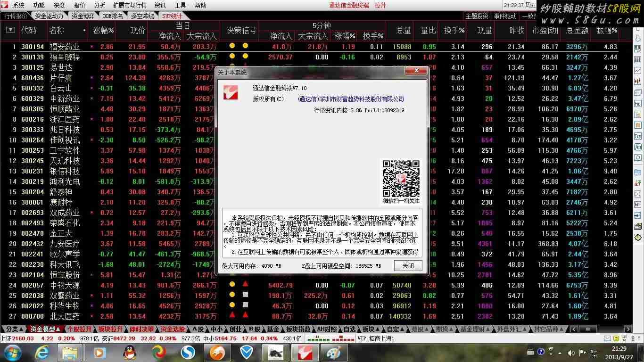Select the 个股拉升 bottom tab
Screen dimensions: 644x362
click(x=79, y=329)
